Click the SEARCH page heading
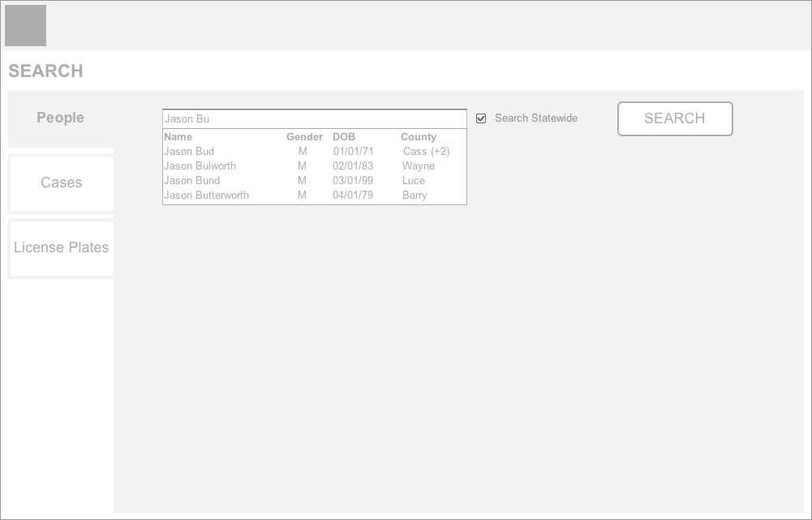Image resolution: width=812 pixels, height=520 pixels. [45, 71]
